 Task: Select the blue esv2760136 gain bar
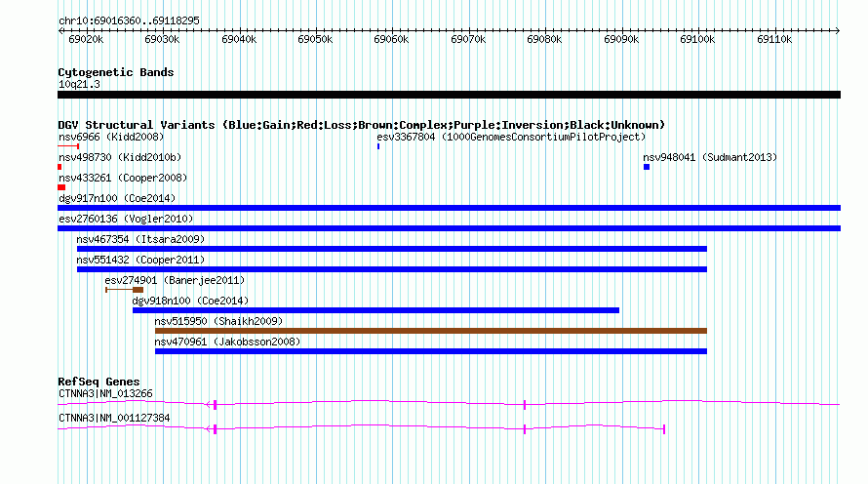449,228
